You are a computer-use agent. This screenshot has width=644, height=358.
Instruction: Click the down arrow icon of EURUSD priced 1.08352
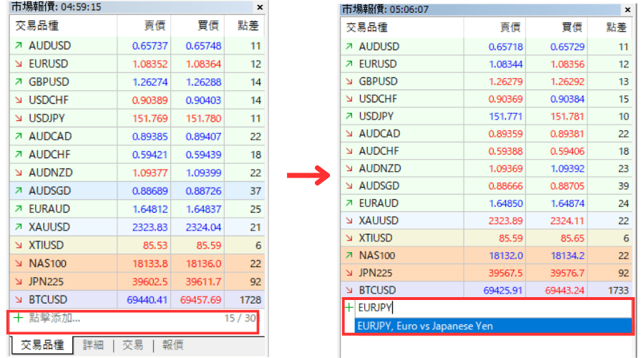coord(18,64)
